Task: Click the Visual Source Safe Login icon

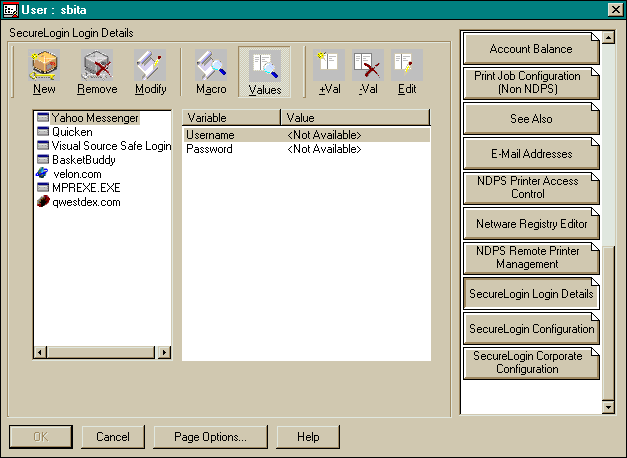Action: [x=42, y=146]
